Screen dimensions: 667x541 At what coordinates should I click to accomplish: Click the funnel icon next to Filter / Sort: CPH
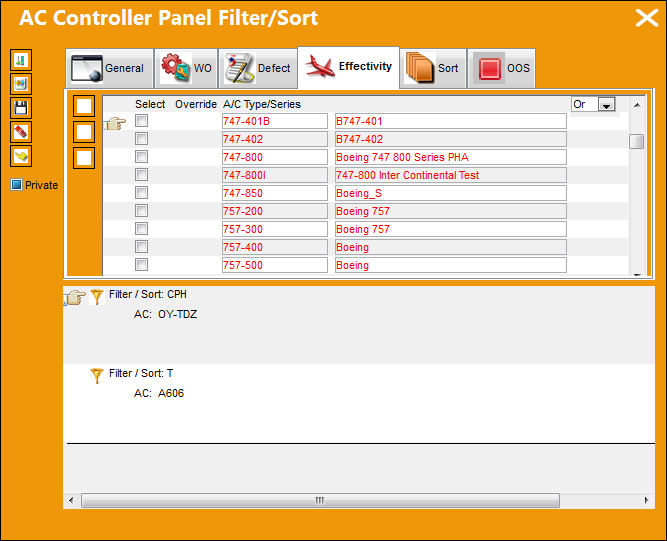(x=97, y=296)
